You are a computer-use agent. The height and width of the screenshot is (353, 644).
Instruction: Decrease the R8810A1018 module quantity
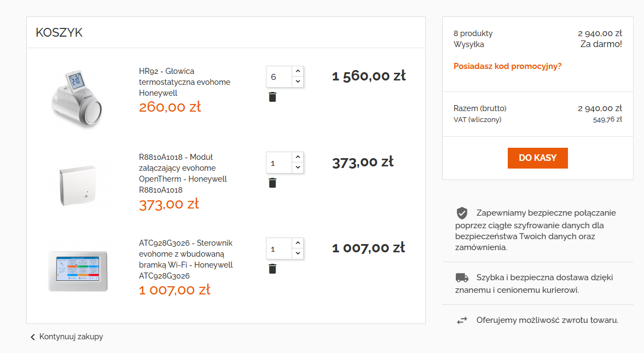pyautogui.click(x=298, y=167)
